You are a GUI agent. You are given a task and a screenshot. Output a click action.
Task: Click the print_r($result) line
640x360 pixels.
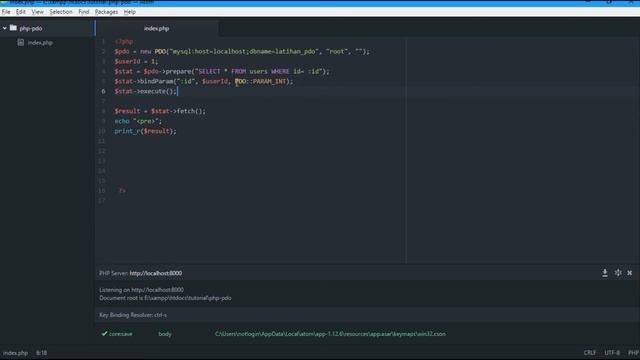(x=145, y=131)
